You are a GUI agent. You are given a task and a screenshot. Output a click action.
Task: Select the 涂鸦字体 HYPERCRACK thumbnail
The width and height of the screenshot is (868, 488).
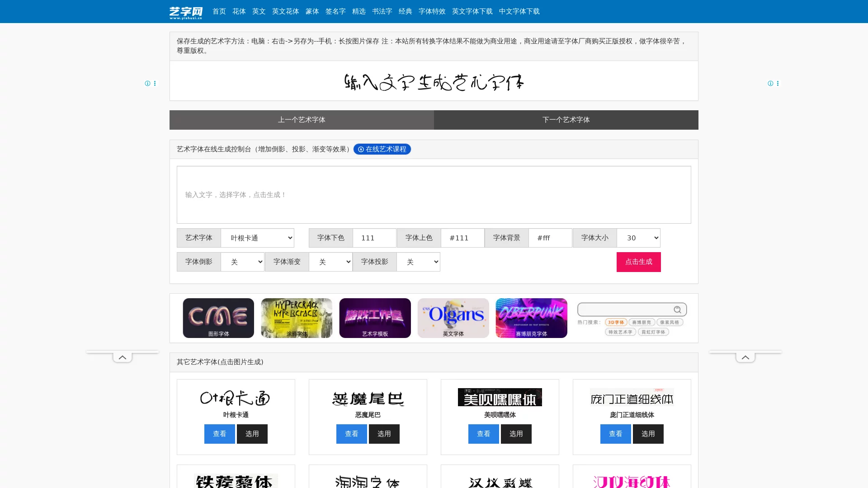click(x=297, y=318)
